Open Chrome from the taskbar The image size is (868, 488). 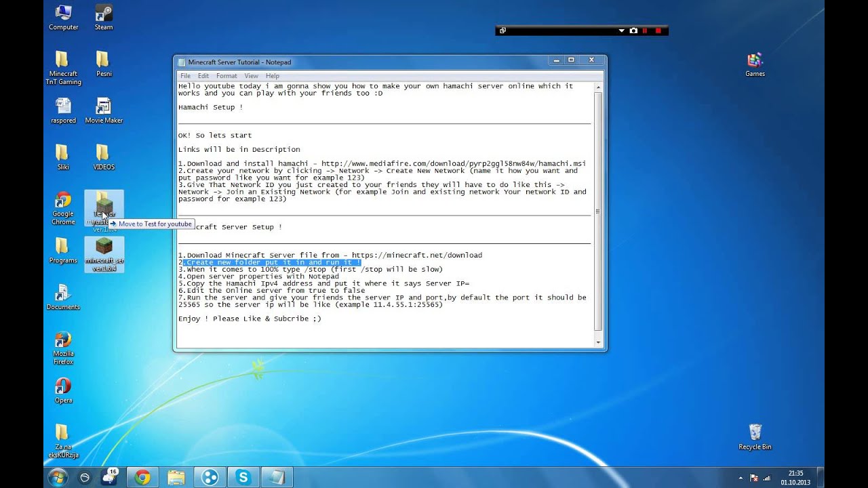pos(142,477)
